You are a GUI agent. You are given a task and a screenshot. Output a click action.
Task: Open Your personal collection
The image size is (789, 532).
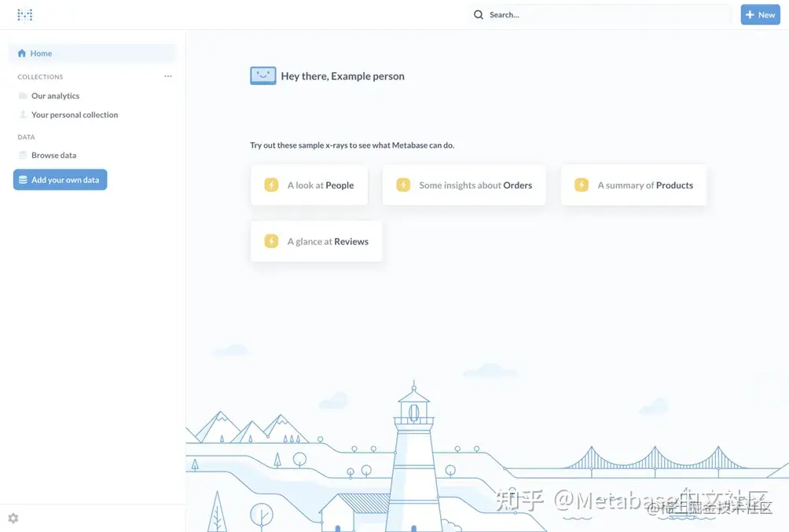click(x=75, y=115)
